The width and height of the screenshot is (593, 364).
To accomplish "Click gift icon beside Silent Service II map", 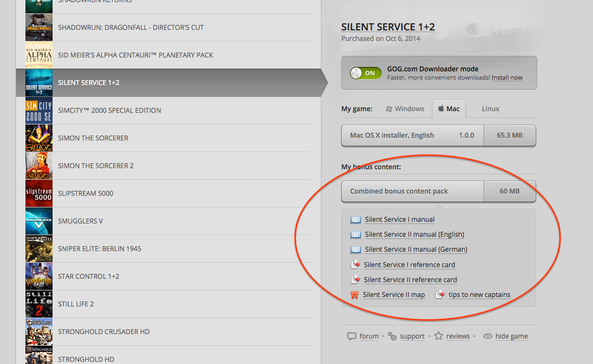I will (x=355, y=295).
